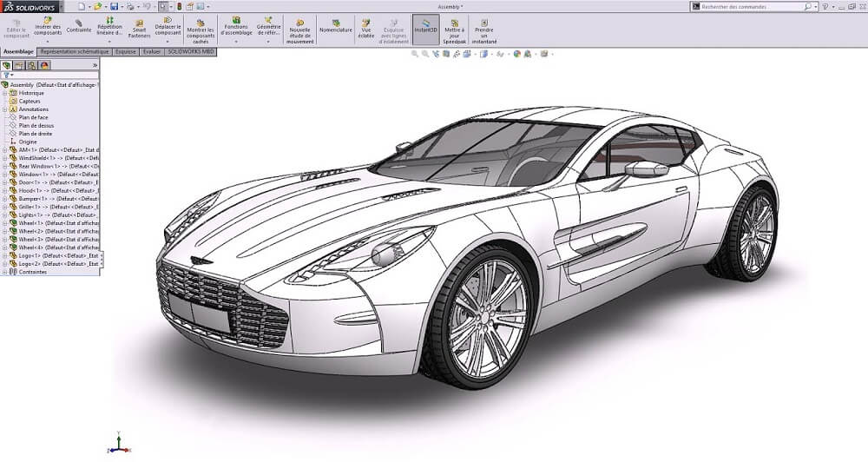Open the ConfigurationManager panel tab
This screenshot has height=462, width=868.
click(32, 65)
